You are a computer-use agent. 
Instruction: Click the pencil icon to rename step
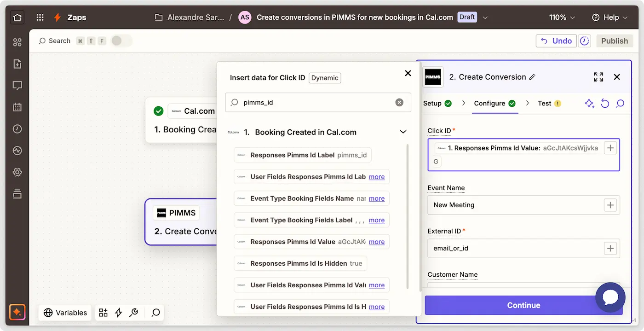pos(533,77)
